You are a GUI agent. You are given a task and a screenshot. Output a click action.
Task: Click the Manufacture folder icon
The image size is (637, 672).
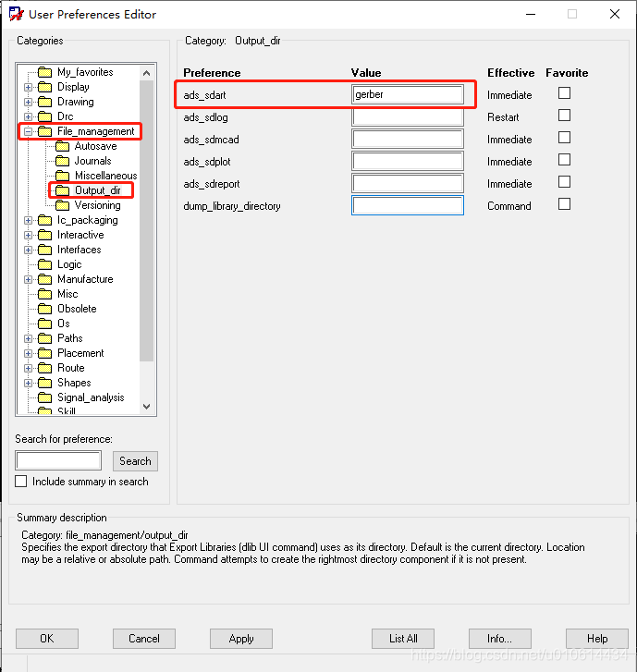45,279
